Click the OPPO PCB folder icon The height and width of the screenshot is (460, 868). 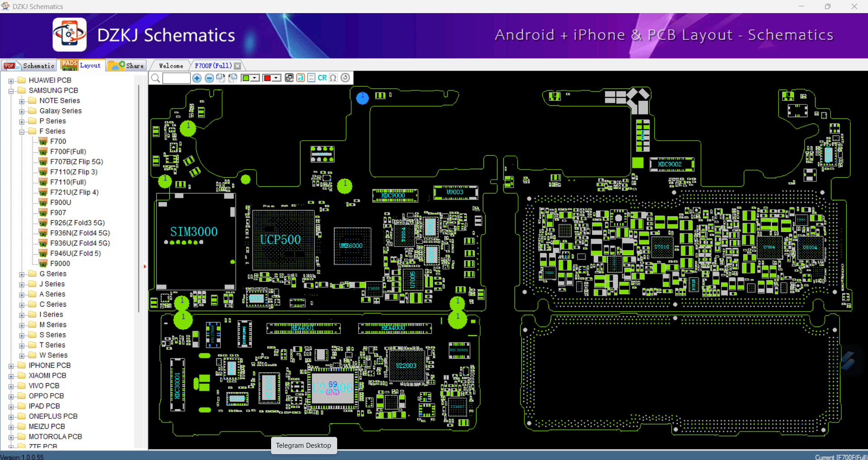pos(21,396)
